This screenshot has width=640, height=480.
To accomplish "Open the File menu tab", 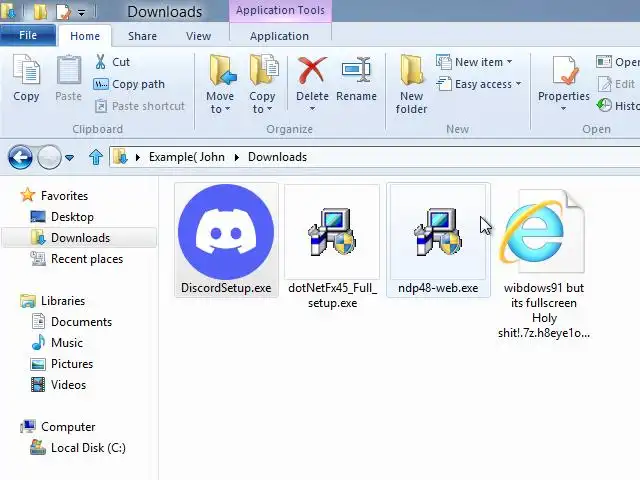I will 28,36.
